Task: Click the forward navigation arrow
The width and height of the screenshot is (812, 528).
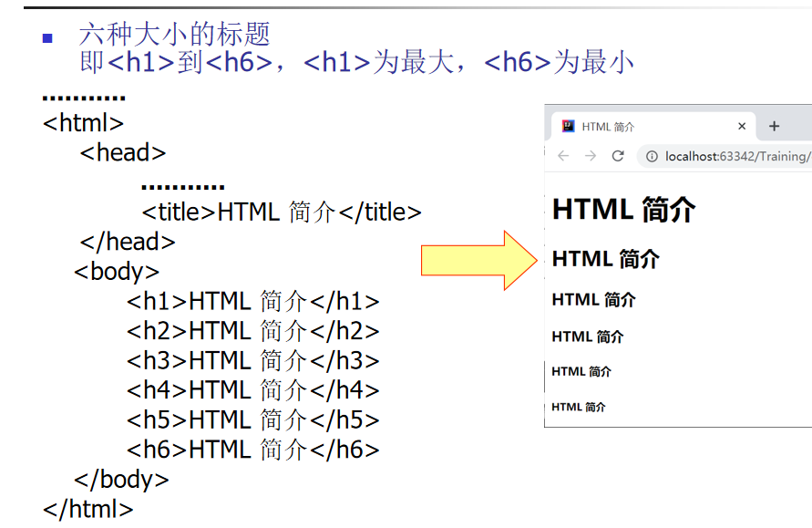Action: pos(590,155)
